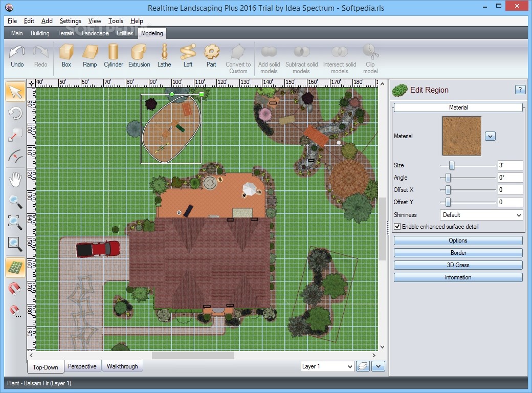Click the Size slider handle
This screenshot has width=532, height=393.
pos(452,165)
